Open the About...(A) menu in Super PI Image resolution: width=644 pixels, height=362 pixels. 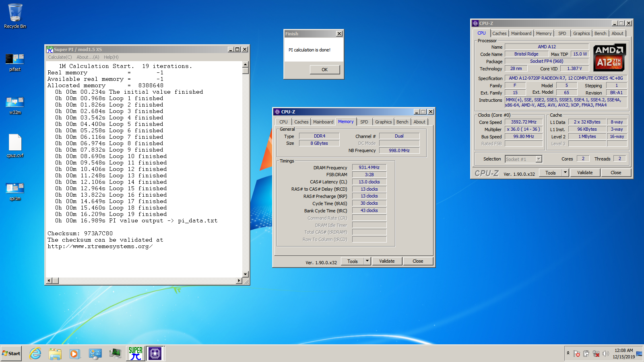88,57
